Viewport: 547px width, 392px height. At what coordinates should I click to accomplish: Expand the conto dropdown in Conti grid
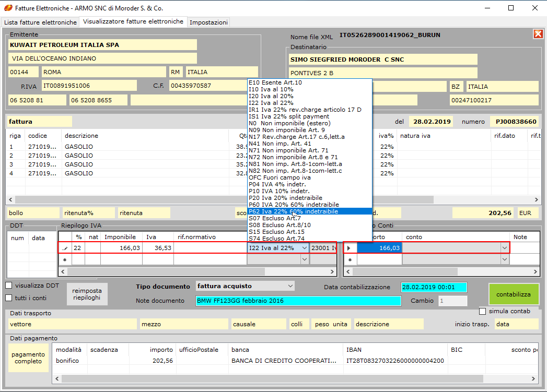(x=504, y=248)
